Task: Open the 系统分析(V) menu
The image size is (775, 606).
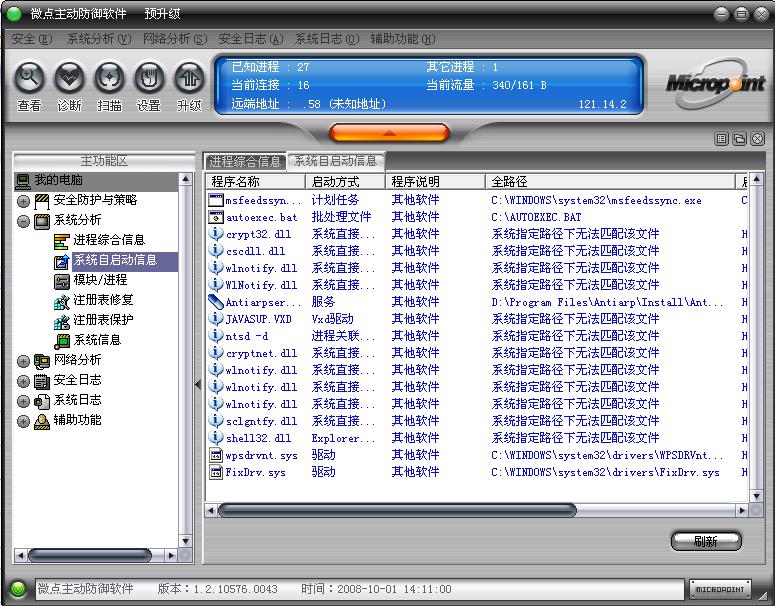Action: tap(99, 39)
